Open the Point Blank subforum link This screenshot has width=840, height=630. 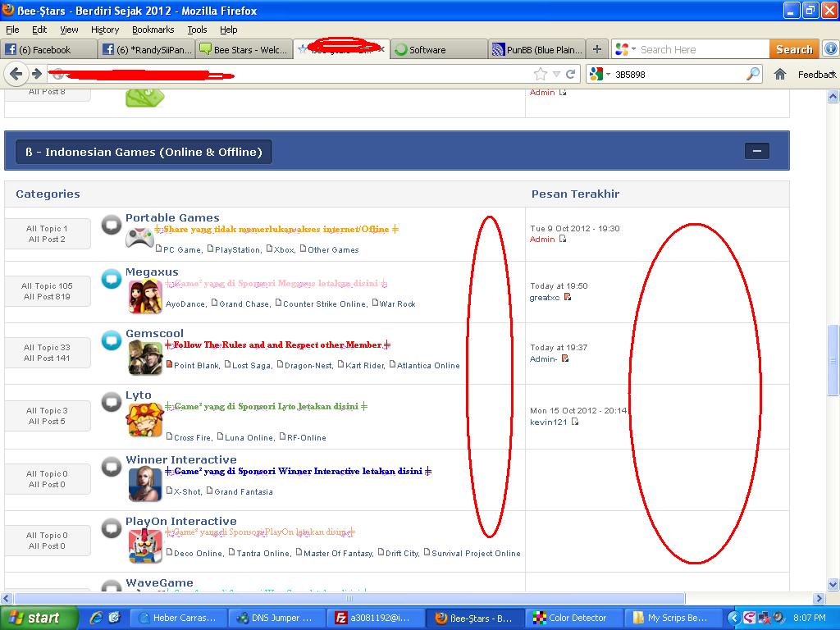point(197,365)
